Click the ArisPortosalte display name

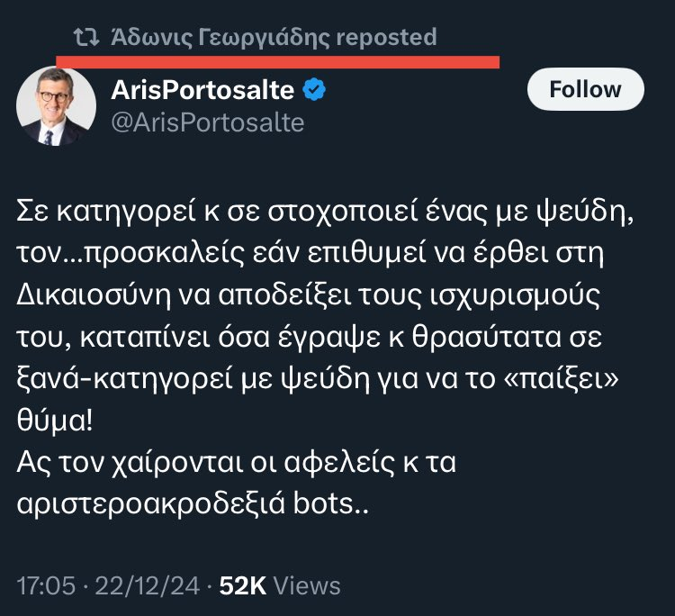tap(203, 90)
